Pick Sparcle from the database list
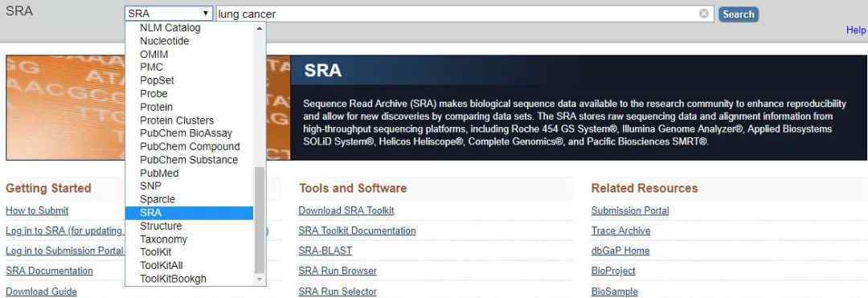Screen dimensions: 868x298 (x=190, y=199)
